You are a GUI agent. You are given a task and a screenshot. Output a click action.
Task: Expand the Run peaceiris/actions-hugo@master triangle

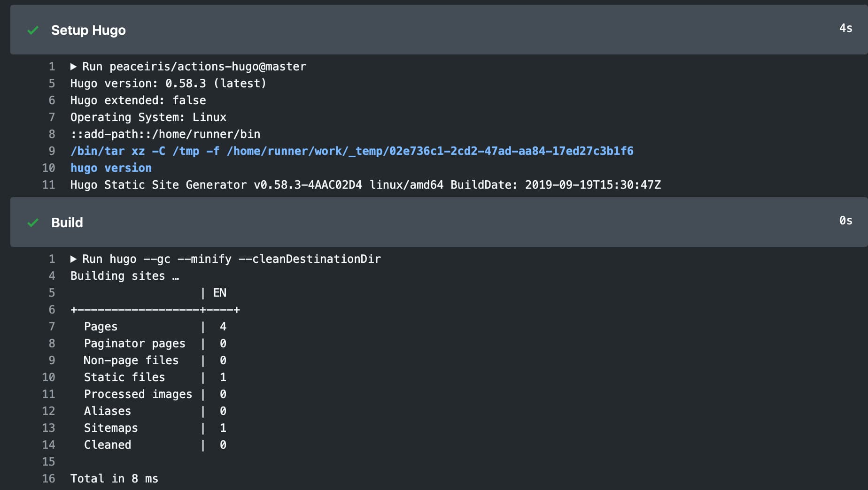[73, 67]
